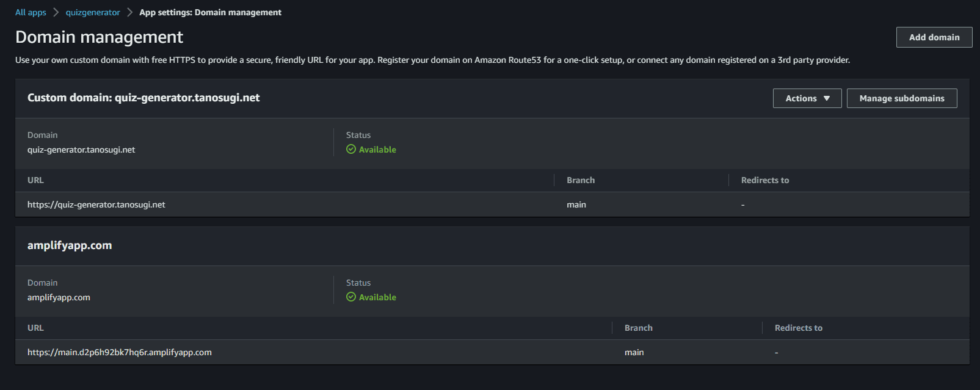Click the Add domain button
980x390 pixels.
(x=934, y=37)
